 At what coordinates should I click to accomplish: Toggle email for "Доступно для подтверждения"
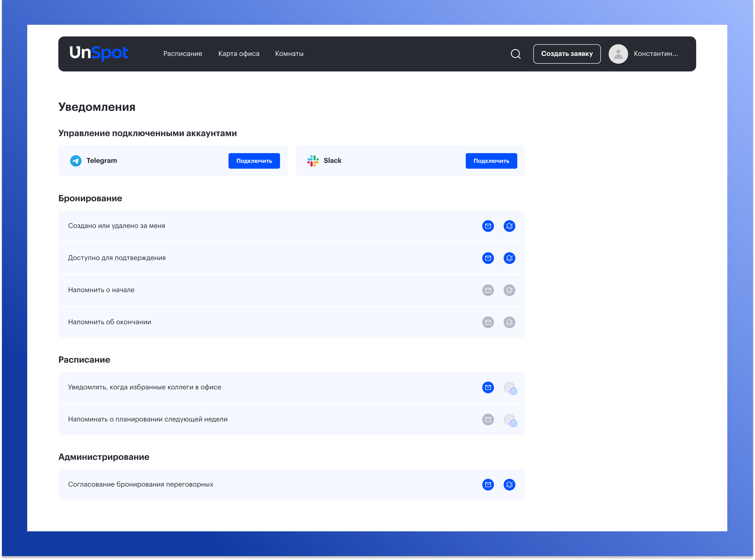coord(488,258)
